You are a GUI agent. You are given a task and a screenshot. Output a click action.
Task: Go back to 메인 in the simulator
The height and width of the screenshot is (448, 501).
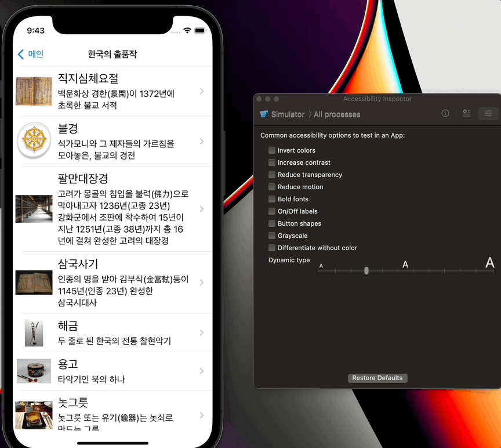31,54
